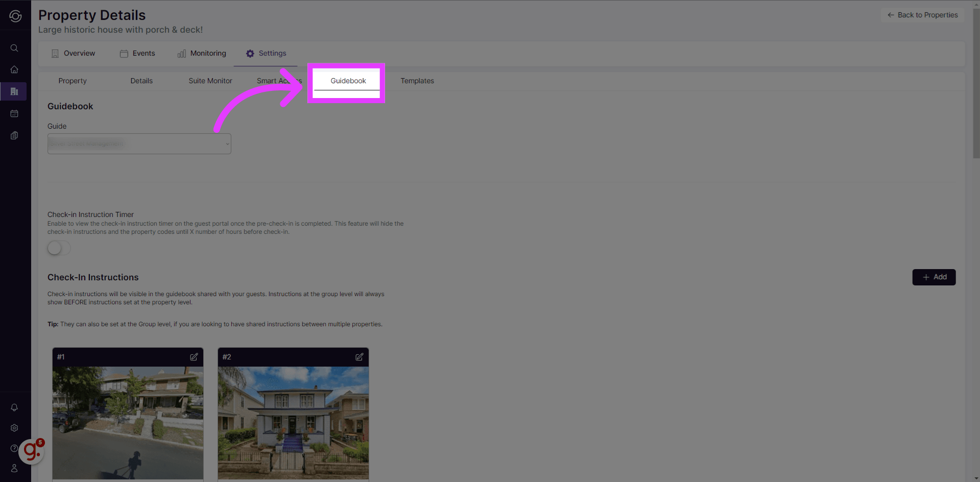Select the clipboard icon in the sidebar
Viewport: 980px width, 482px height.
coord(14,135)
